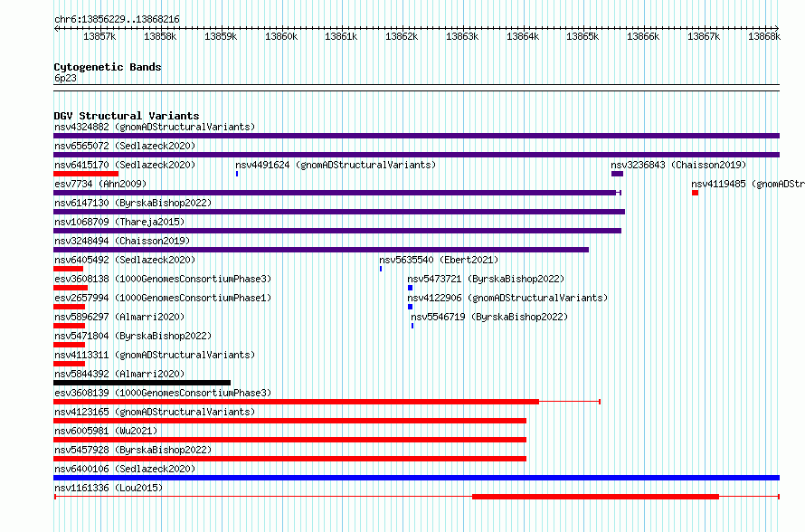Click the nsv5546719 ByrskaBishop2022 label
This screenshot has height=532, width=805.
489,317
